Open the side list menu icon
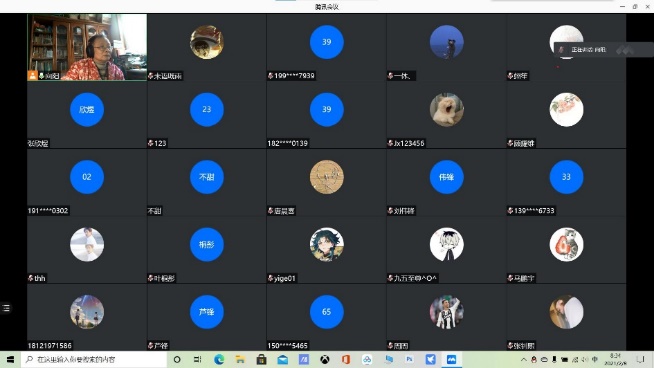Image resolution: width=654 pixels, height=368 pixels. 6,308
